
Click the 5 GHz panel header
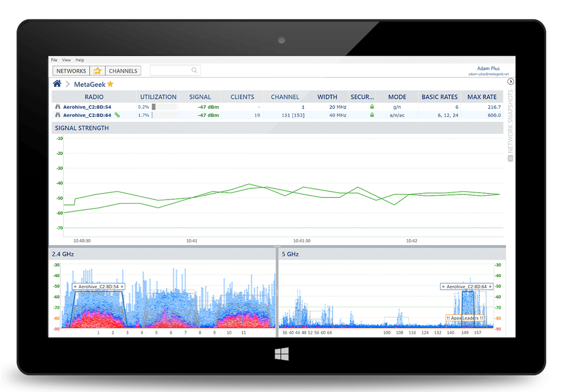click(x=392, y=254)
